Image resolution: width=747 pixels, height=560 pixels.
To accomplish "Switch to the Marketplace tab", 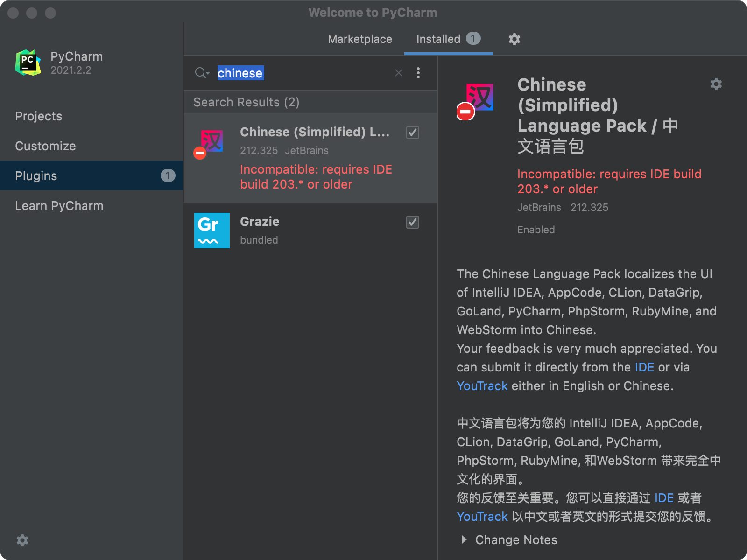I will point(359,39).
